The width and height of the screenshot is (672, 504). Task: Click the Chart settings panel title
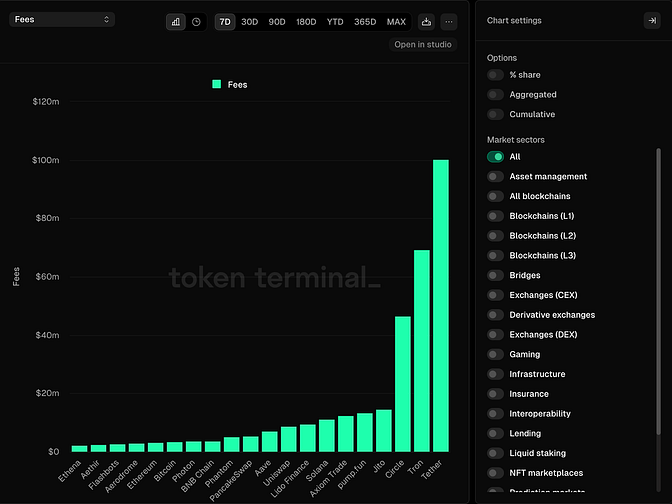pyautogui.click(x=514, y=21)
